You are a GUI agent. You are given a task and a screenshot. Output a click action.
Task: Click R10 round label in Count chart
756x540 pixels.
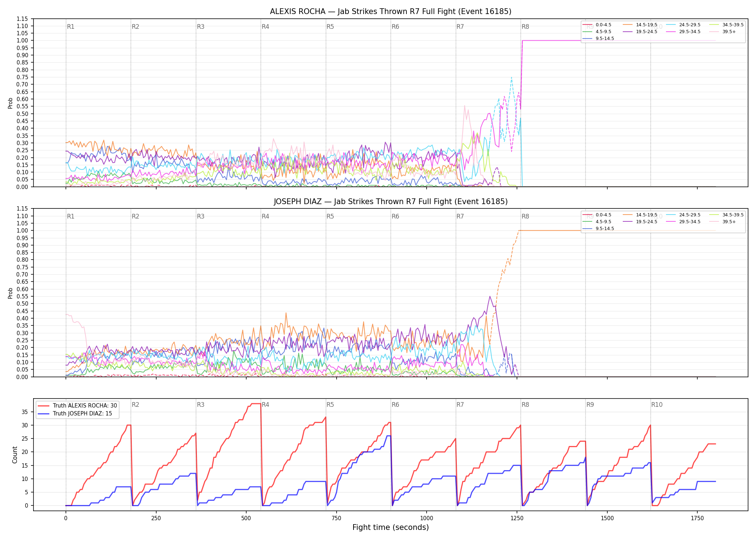pos(657,405)
